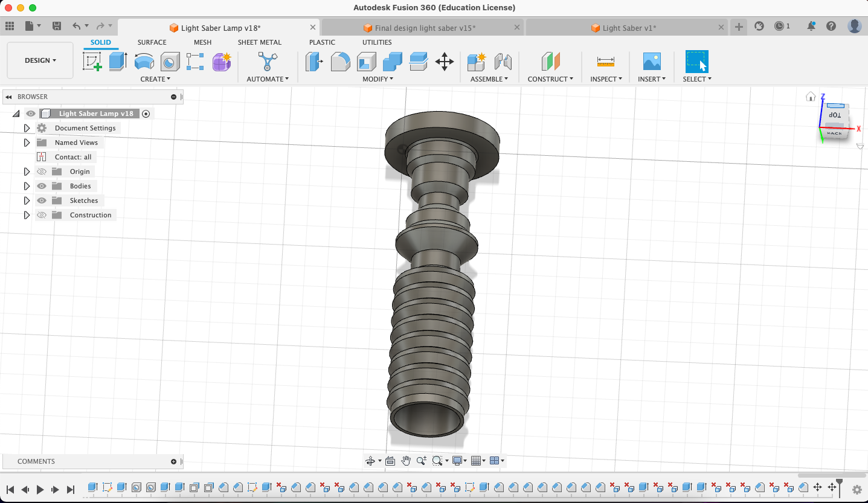Choose the Shell tool

click(366, 62)
